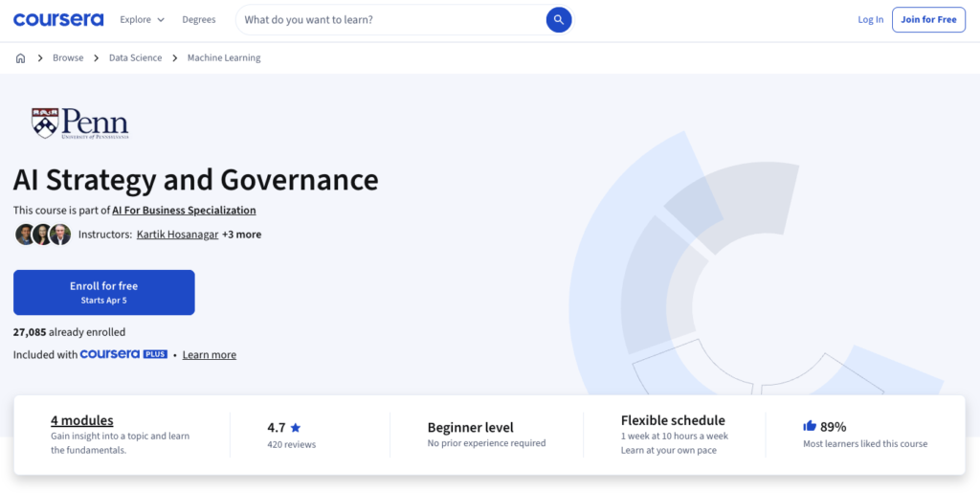Open the Data Science breadcrumb
Image resolution: width=980 pixels, height=493 pixels.
(136, 58)
